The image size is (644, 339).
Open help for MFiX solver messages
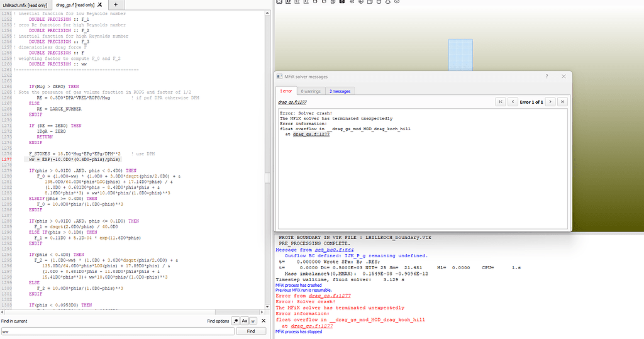tap(546, 76)
